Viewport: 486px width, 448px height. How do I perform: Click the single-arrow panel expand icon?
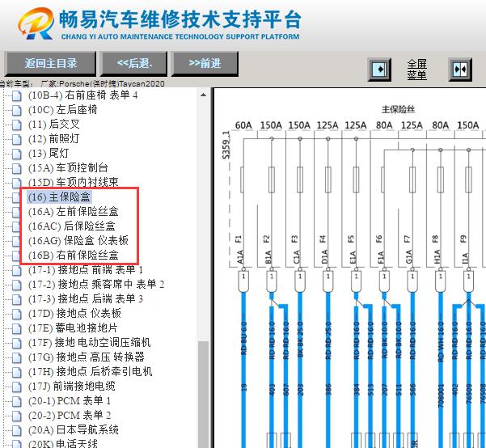pyautogui.click(x=379, y=70)
